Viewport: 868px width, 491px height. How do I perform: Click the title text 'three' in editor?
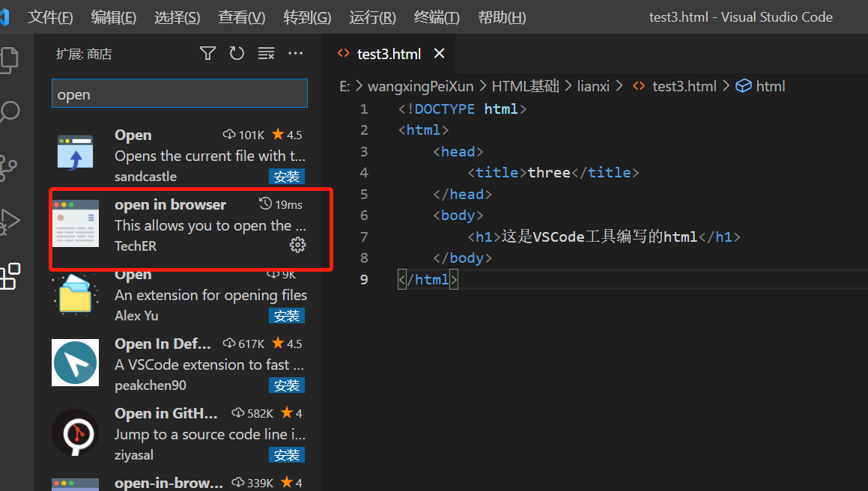pos(549,173)
